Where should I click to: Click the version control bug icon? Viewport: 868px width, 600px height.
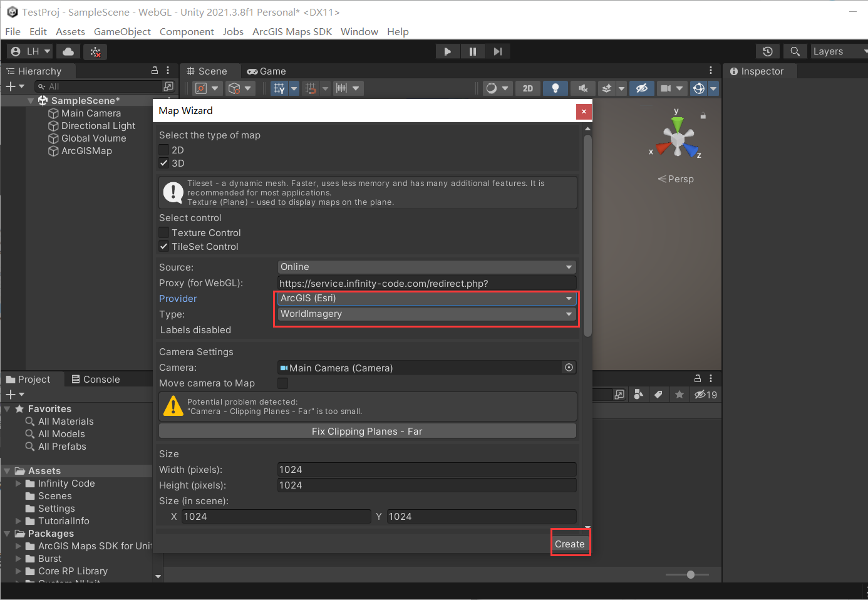pyautogui.click(x=95, y=52)
